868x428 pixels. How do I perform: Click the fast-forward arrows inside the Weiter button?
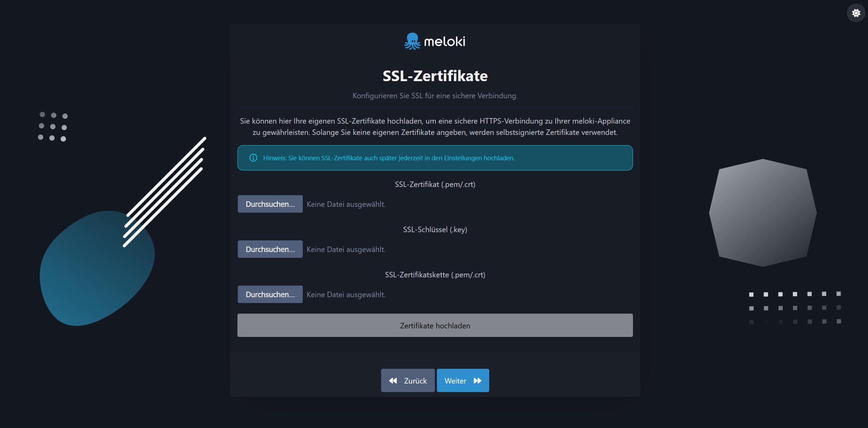(x=478, y=380)
